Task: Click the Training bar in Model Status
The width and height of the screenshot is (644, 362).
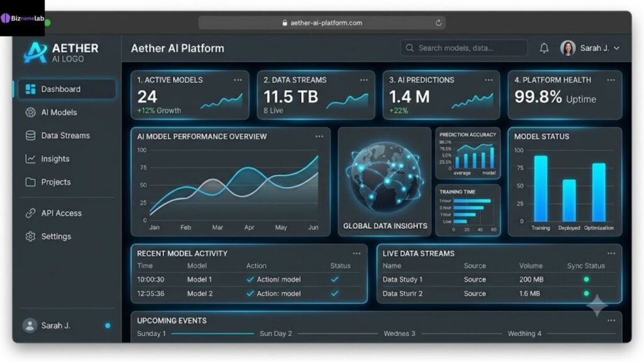Action: (540, 189)
